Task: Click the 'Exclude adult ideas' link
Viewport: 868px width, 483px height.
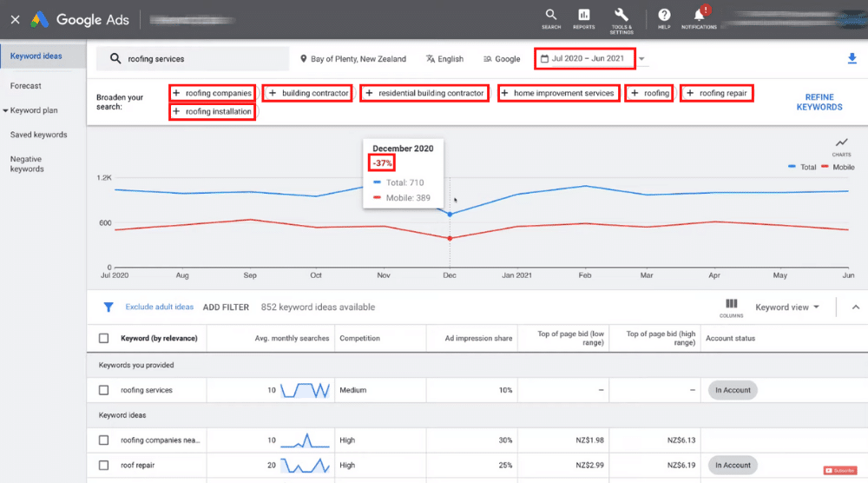Action: coord(160,307)
